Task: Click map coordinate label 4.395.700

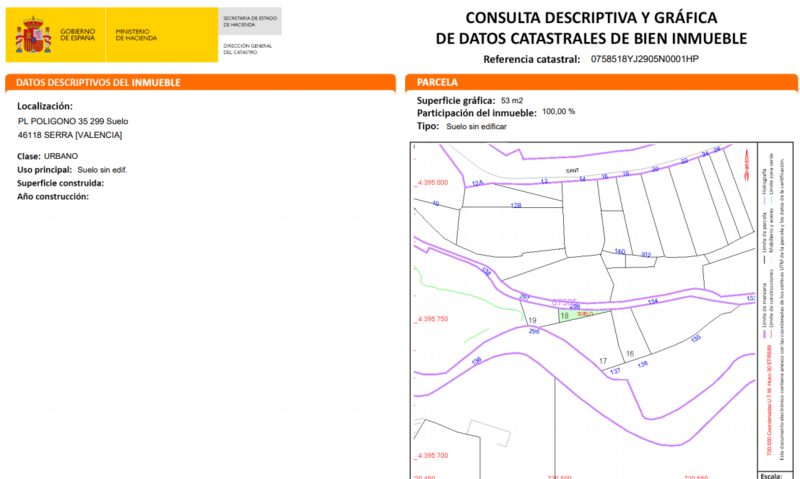Action: [433, 456]
